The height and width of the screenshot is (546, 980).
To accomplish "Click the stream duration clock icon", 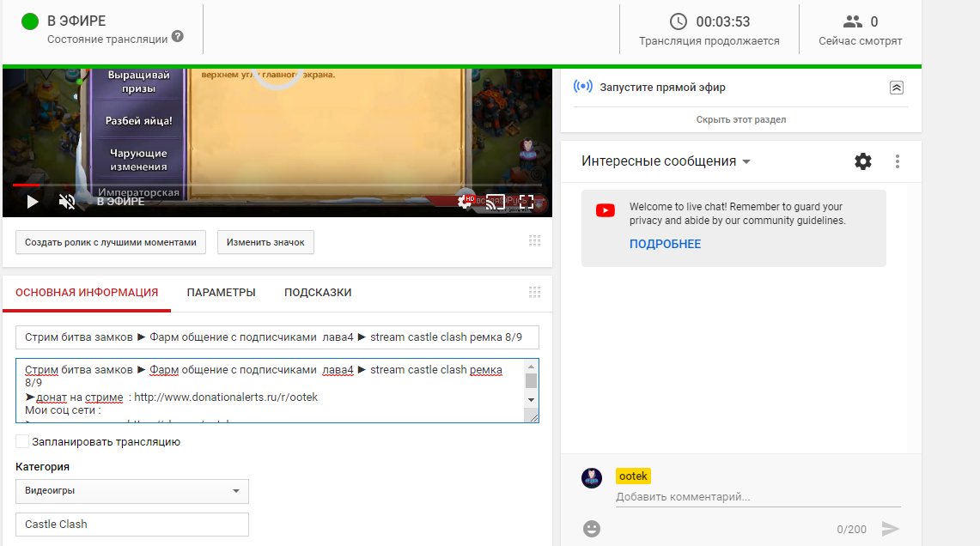I will point(679,21).
